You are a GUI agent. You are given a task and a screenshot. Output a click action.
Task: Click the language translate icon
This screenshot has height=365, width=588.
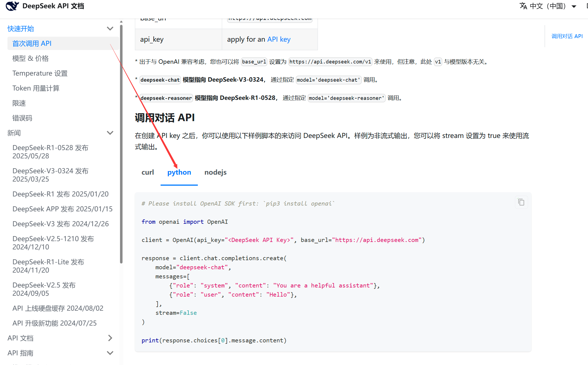click(x=523, y=6)
